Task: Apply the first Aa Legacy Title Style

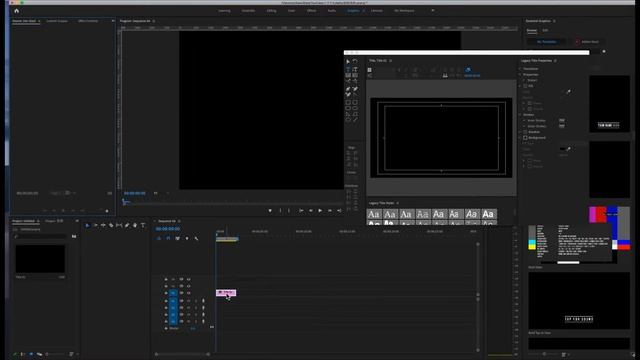Action: (373, 214)
